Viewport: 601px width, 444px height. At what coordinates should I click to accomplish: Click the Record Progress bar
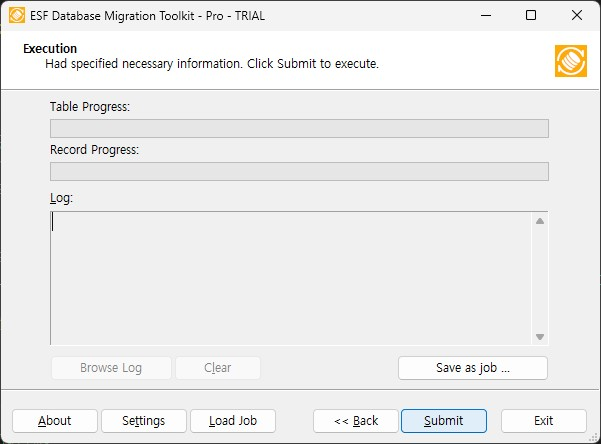click(299, 171)
